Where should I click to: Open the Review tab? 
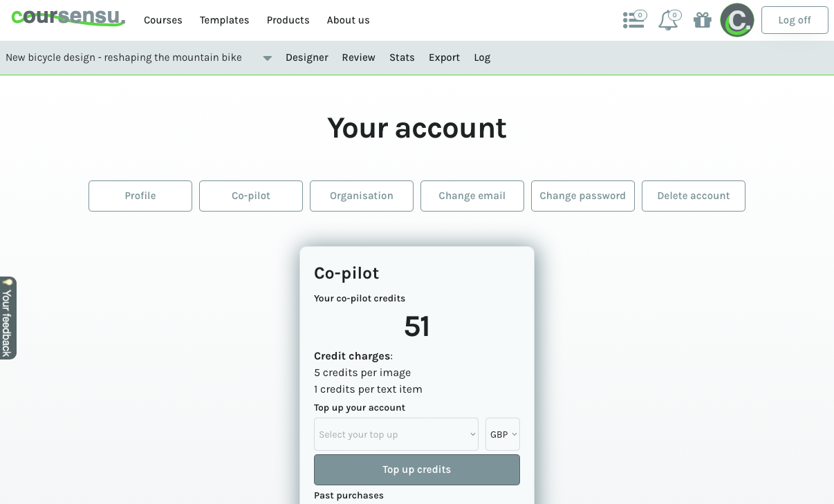[359, 57]
